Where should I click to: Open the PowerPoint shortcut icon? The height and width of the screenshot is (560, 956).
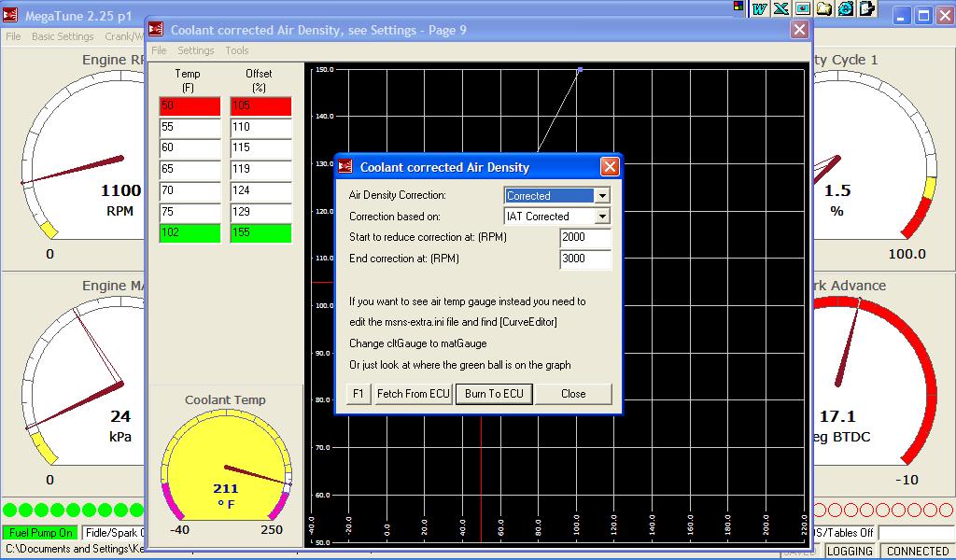tap(802, 8)
